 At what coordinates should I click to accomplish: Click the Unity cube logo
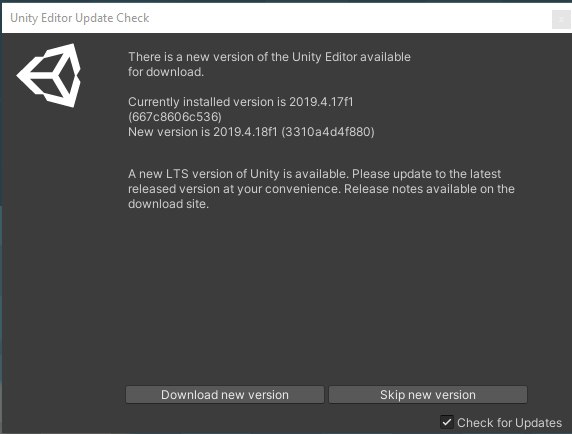point(49,75)
